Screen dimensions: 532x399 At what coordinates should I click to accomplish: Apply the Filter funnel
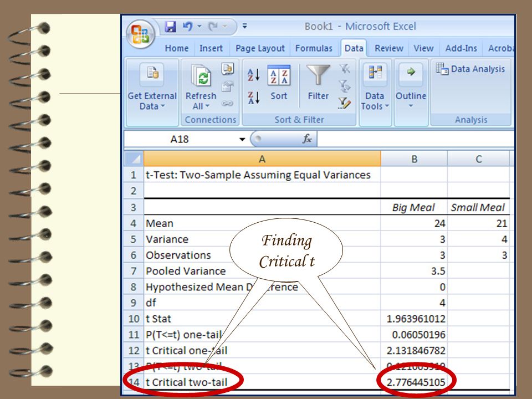pyautogui.click(x=318, y=83)
